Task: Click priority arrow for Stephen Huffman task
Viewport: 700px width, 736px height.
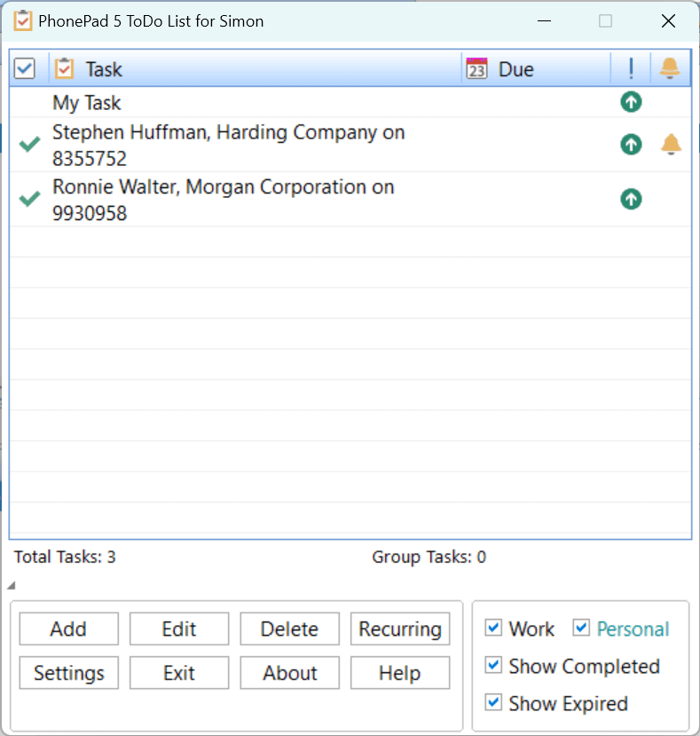Action: tap(631, 144)
